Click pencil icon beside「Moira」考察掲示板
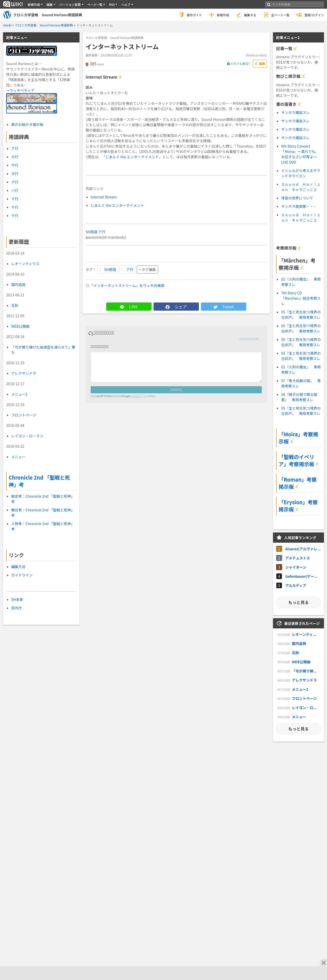327x980 pixels. (292, 441)
